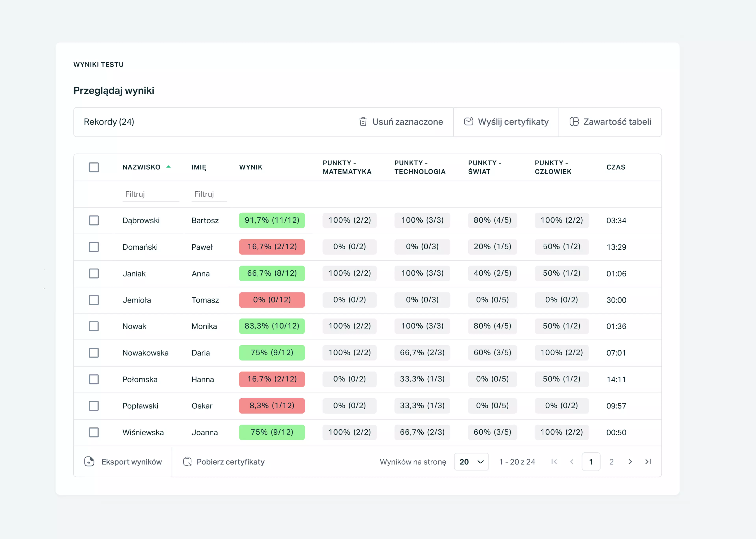Check the Jemioła row checkbox
756x539 pixels.
pyautogui.click(x=94, y=300)
